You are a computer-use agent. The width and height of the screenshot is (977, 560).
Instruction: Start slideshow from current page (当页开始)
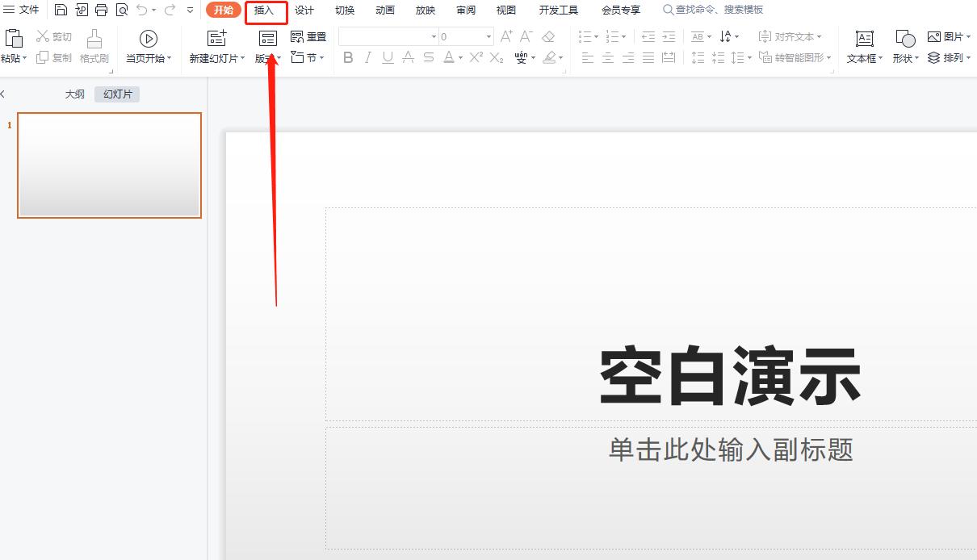click(x=148, y=44)
